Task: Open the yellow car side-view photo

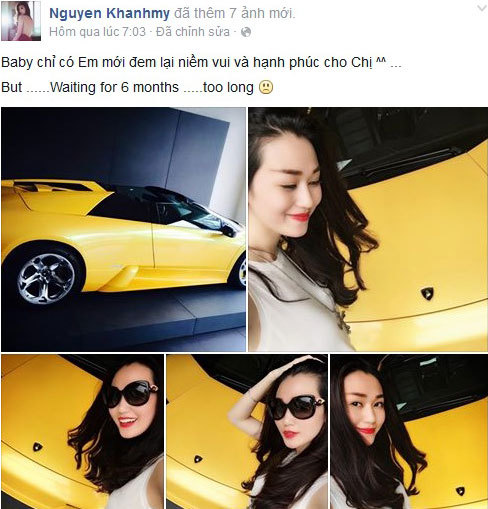Action: pos(123,229)
